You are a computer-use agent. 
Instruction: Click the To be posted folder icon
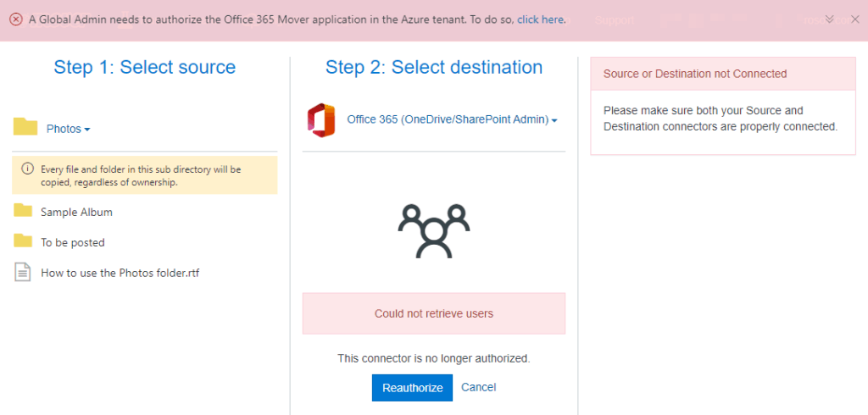23,241
